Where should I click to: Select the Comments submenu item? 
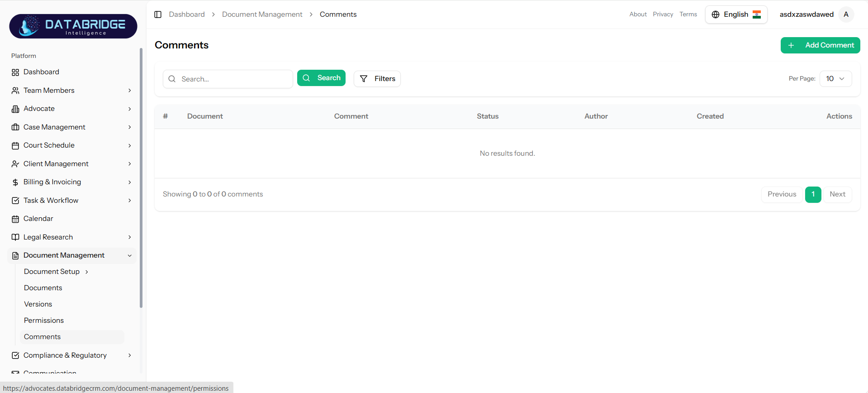point(72,337)
